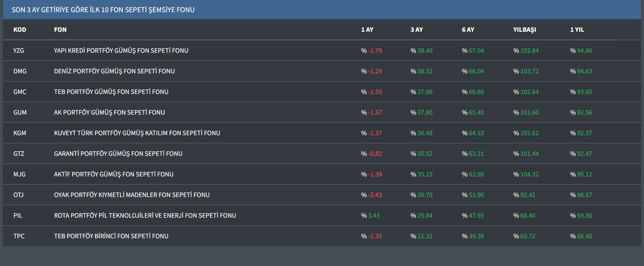Screen dimensions: 644x266
Task: Click GARANTİ PORTFÖY GÜMÜŞ FON SEPETİ FONU
Action: point(118,154)
